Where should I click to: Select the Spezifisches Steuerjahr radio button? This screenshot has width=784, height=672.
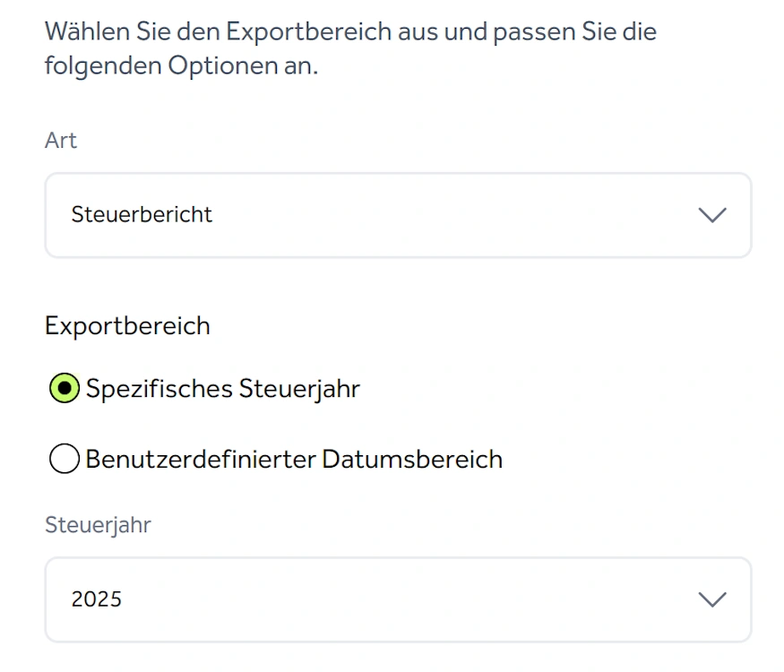tap(65, 388)
